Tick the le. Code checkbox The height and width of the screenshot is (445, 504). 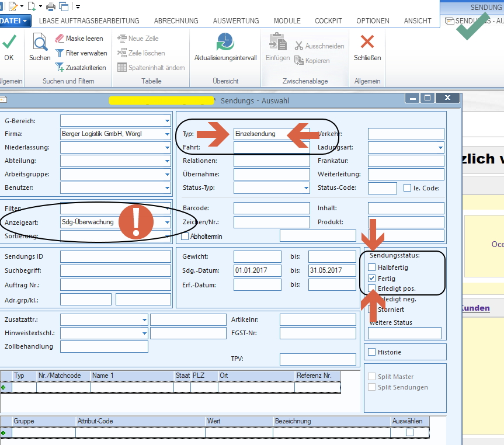click(x=407, y=188)
